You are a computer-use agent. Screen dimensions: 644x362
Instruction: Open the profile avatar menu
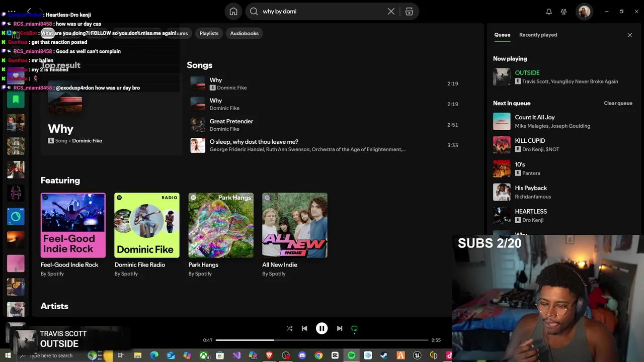(x=584, y=12)
